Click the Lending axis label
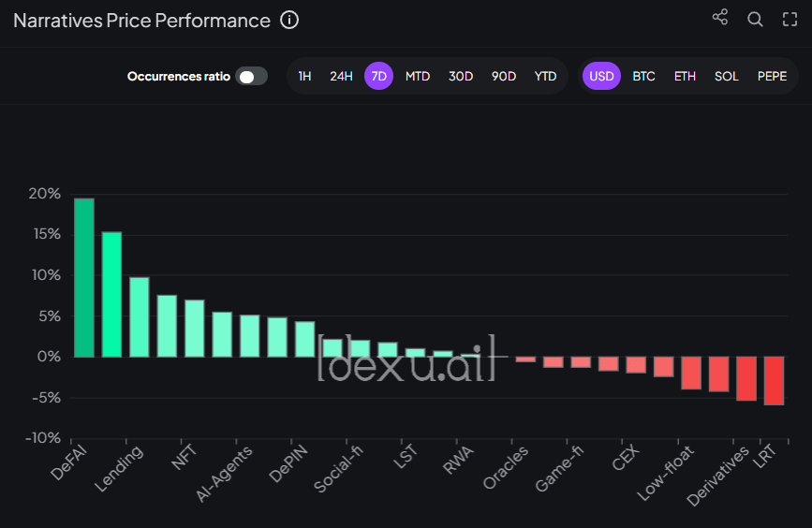The width and height of the screenshot is (812, 528). [120, 468]
